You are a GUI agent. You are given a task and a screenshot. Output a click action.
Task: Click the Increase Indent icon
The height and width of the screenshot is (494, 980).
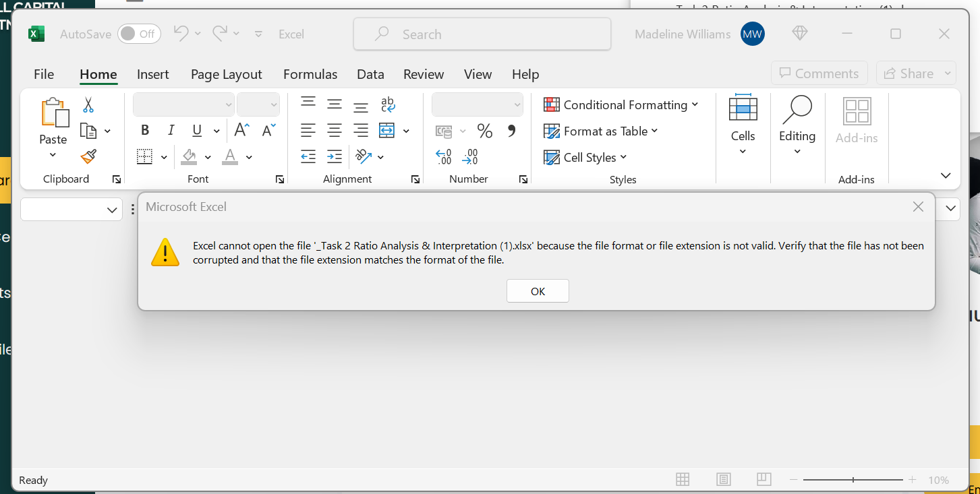click(335, 157)
